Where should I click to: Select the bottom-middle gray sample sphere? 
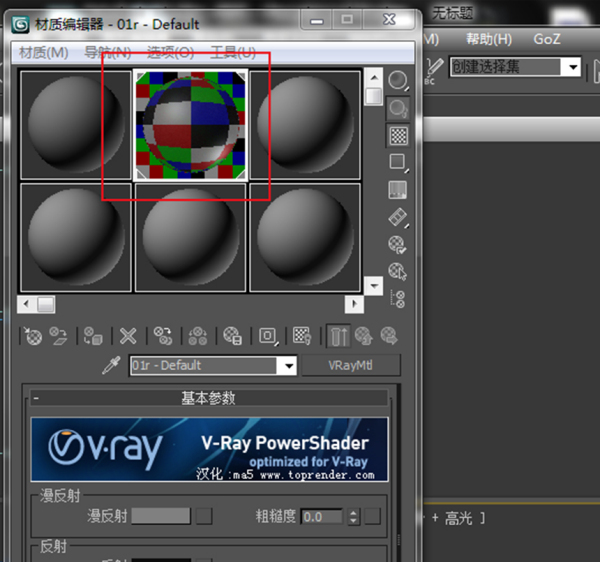coord(191,238)
